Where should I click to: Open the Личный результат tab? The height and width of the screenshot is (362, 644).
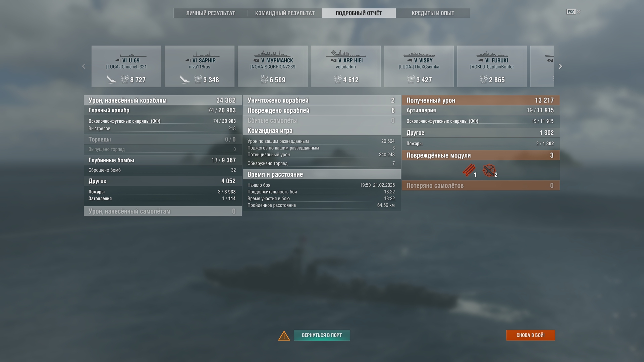[x=211, y=13]
